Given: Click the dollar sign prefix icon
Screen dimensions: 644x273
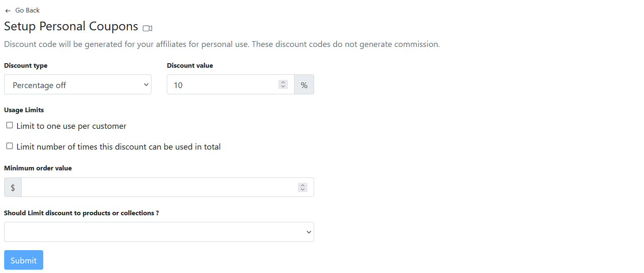Looking at the screenshot, I should click(x=13, y=187).
